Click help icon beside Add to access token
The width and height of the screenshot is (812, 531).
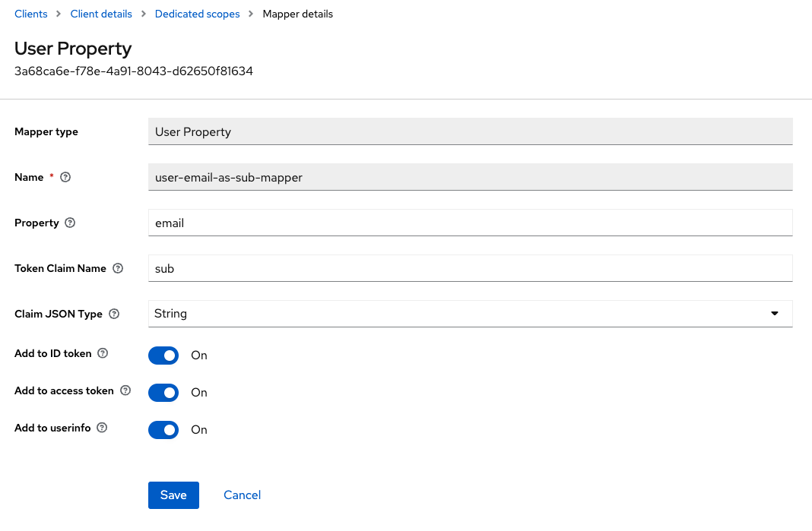pos(125,390)
